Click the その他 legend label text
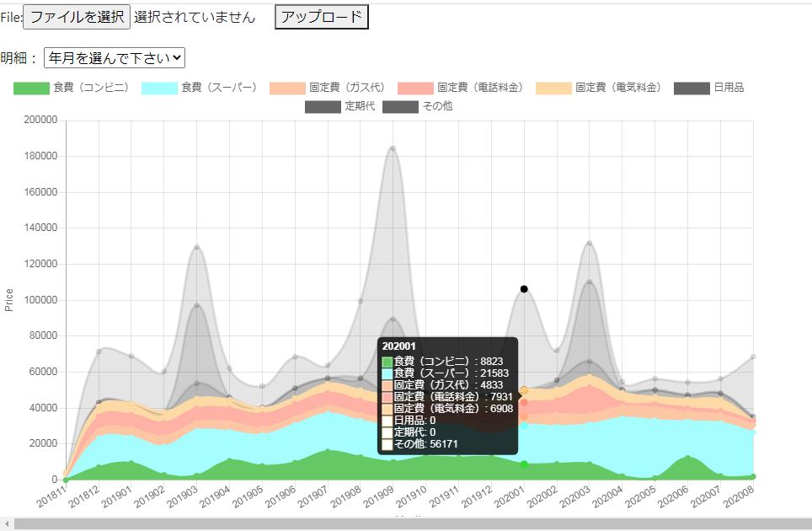The image size is (812, 531). pyautogui.click(x=438, y=106)
